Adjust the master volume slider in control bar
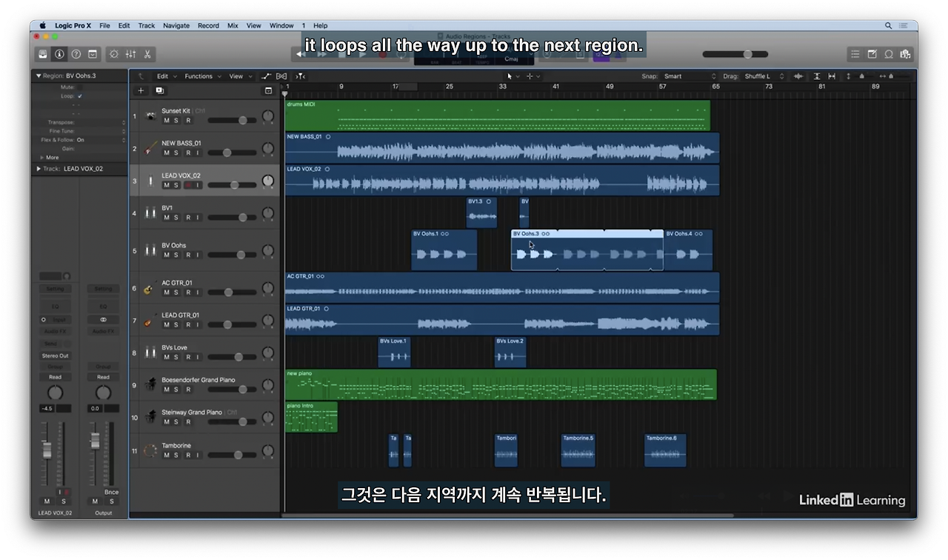The height and width of the screenshot is (560, 948). (x=735, y=54)
